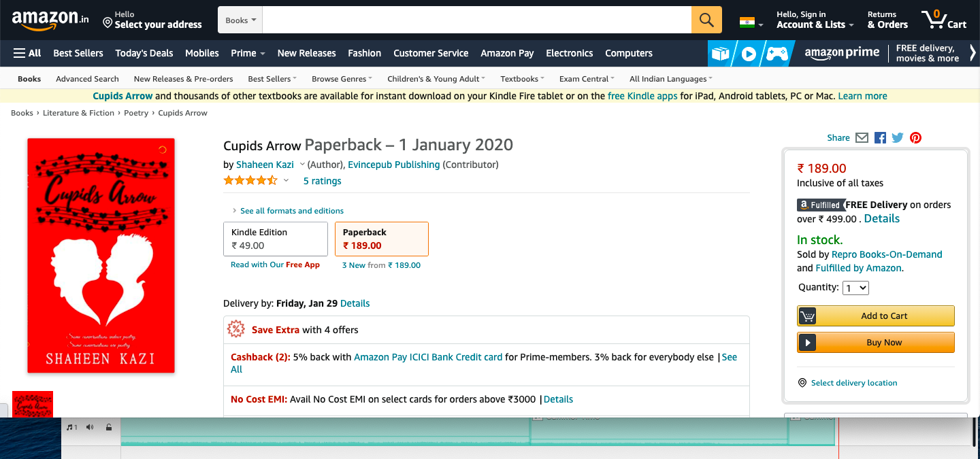Click the Prime video play icon

[748, 54]
